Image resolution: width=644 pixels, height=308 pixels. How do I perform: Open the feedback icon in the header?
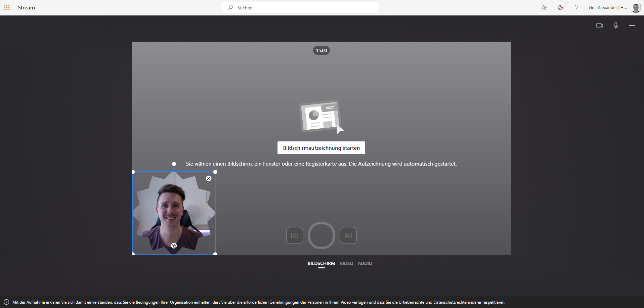pyautogui.click(x=545, y=7)
